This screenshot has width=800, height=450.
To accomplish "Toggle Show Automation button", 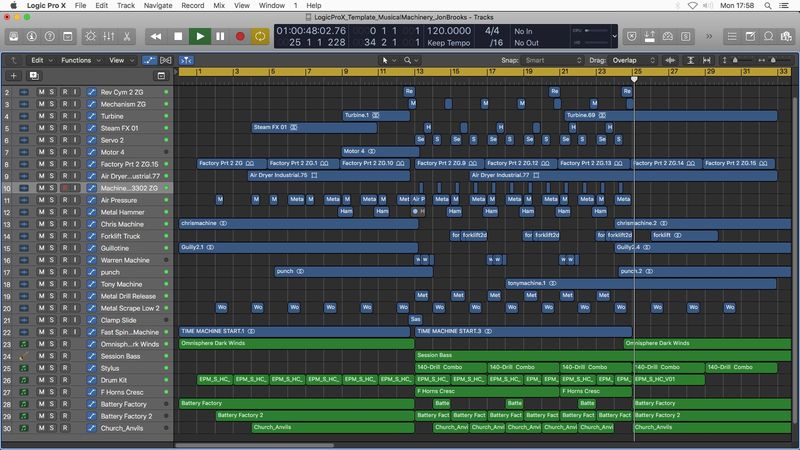I will (x=149, y=60).
